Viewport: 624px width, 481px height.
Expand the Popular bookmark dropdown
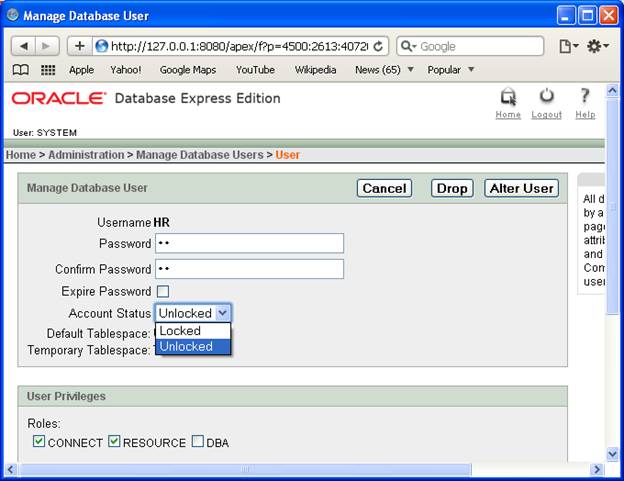[x=471, y=70]
